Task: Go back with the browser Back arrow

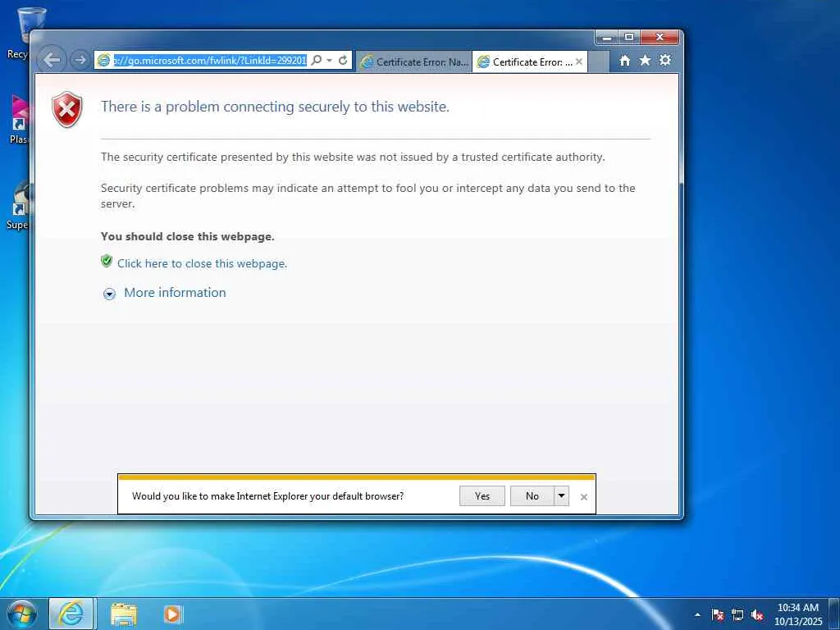Action: [x=52, y=60]
